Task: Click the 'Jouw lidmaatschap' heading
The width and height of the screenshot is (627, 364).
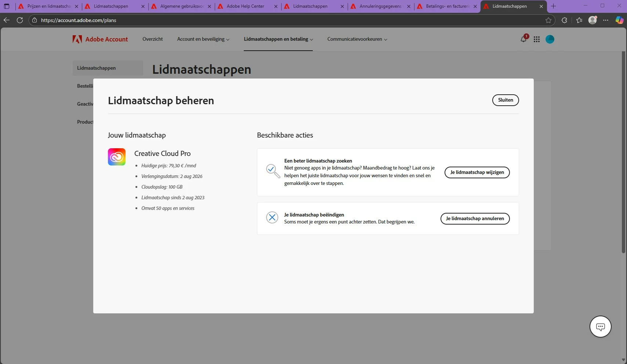Action: (x=137, y=135)
